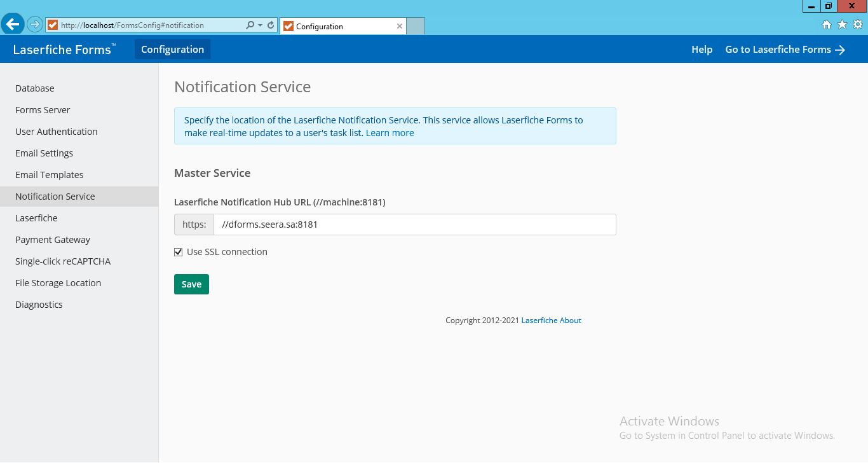Click the Notification Hub URL input field
The image size is (868, 463).
(x=415, y=225)
